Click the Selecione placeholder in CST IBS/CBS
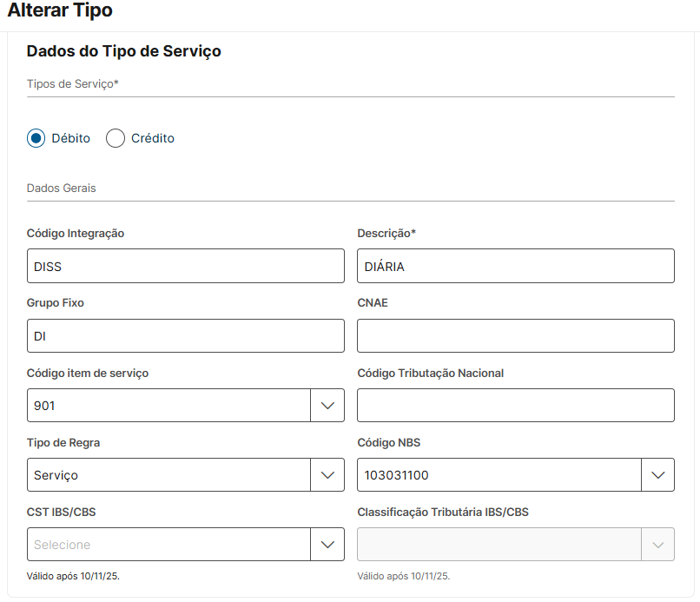 pyautogui.click(x=63, y=545)
